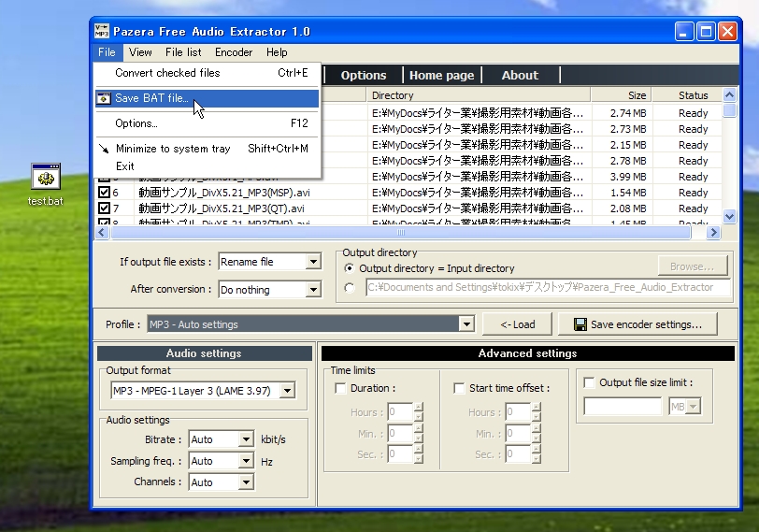The image size is (759, 532).
Task: Click the Save BAT file menu icon
Action: [x=104, y=98]
